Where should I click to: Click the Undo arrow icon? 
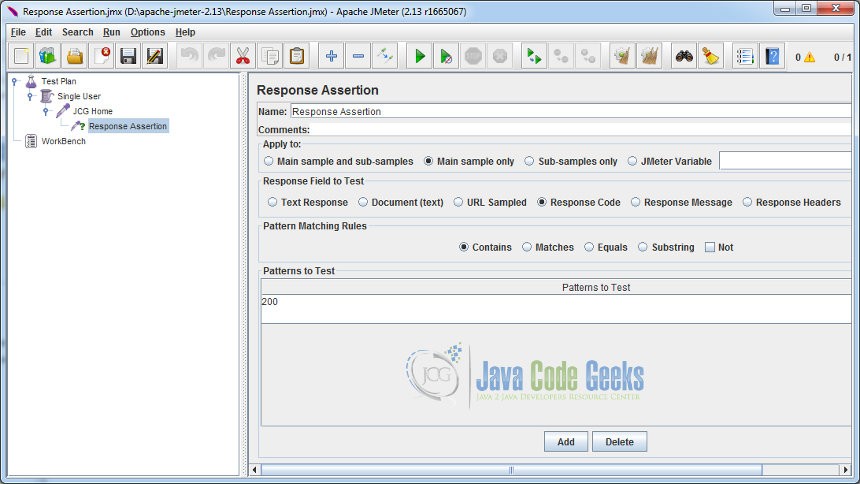pos(189,56)
